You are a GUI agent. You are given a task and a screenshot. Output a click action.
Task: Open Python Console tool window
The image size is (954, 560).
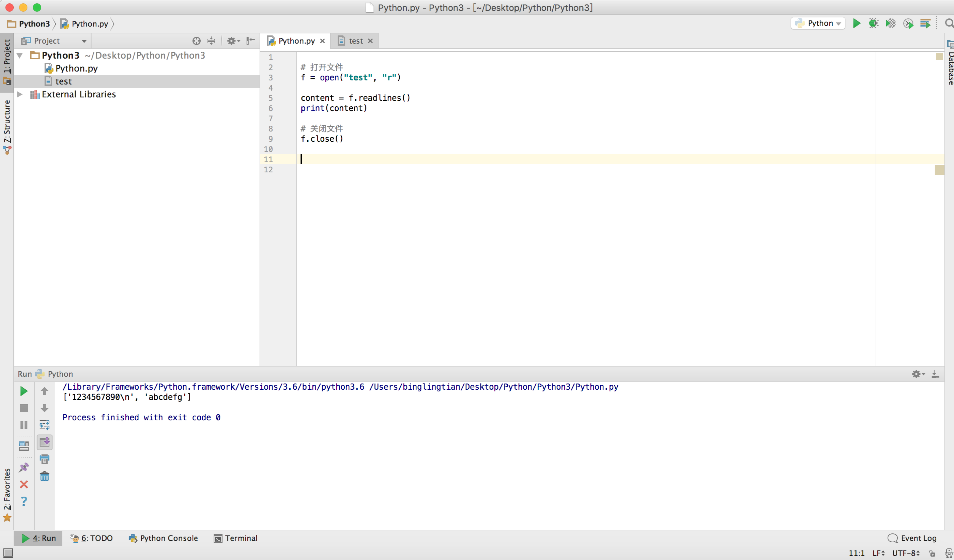click(x=163, y=538)
